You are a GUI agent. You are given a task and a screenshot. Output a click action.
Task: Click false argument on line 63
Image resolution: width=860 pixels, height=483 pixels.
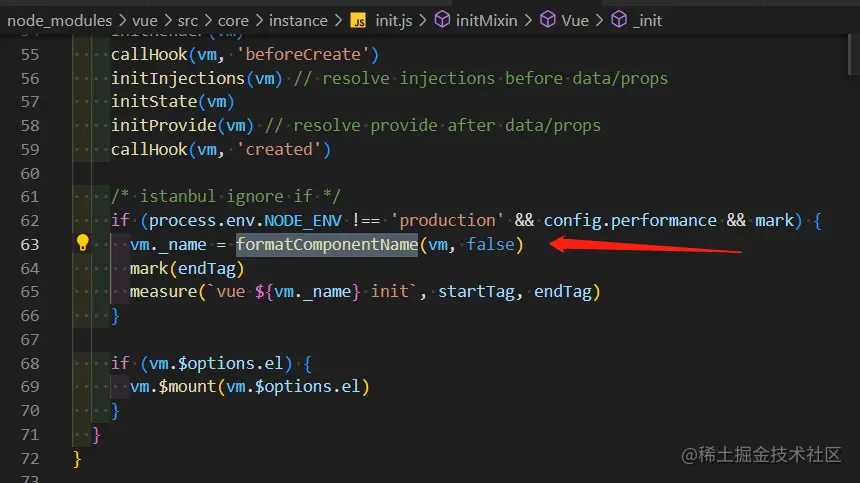(x=490, y=245)
